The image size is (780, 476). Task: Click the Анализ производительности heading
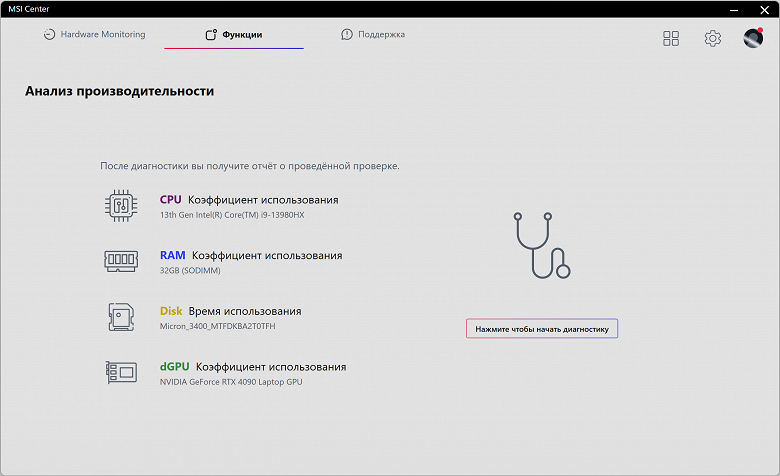[119, 91]
